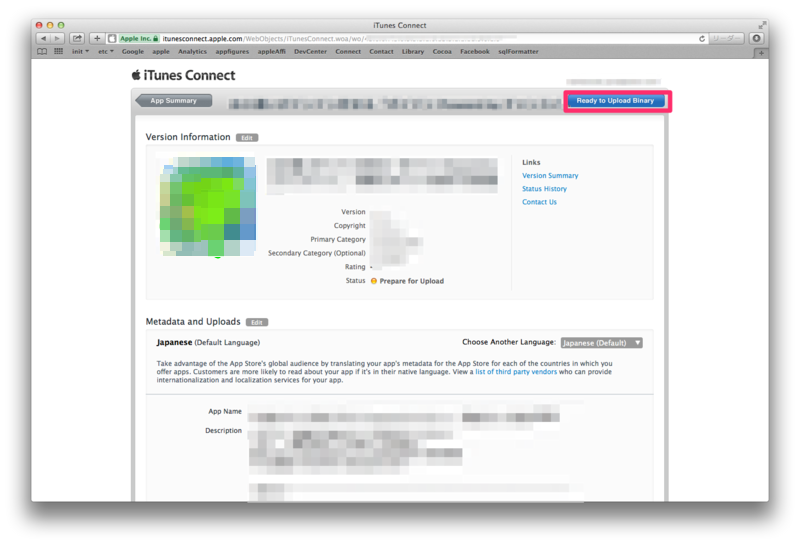Click the blurred app icon thumbnail
This screenshot has width=800, height=545.
click(x=208, y=206)
